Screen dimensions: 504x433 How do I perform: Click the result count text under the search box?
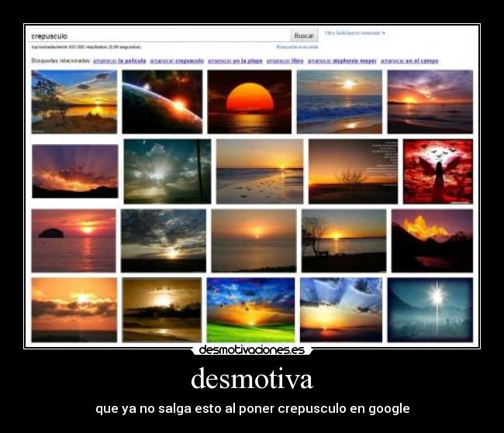click(x=86, y=47)
